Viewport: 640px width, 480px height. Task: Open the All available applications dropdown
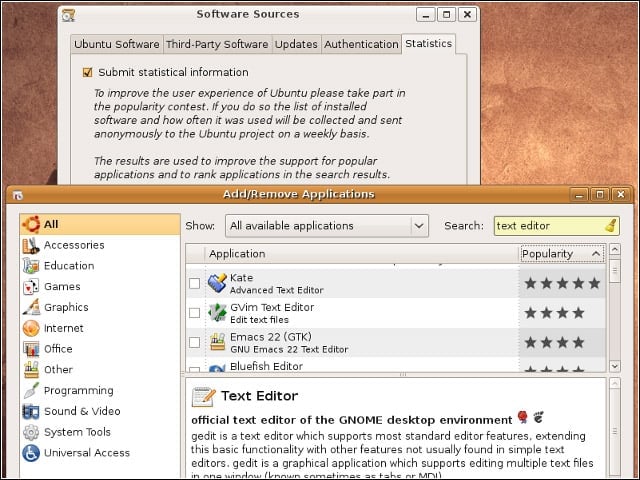tap(327, 226)
